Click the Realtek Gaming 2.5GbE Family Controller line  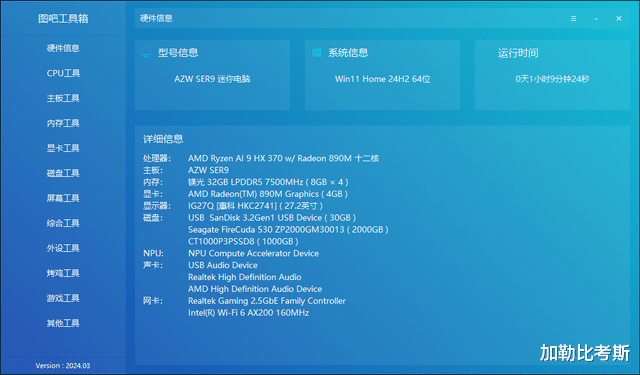(267, 301)
